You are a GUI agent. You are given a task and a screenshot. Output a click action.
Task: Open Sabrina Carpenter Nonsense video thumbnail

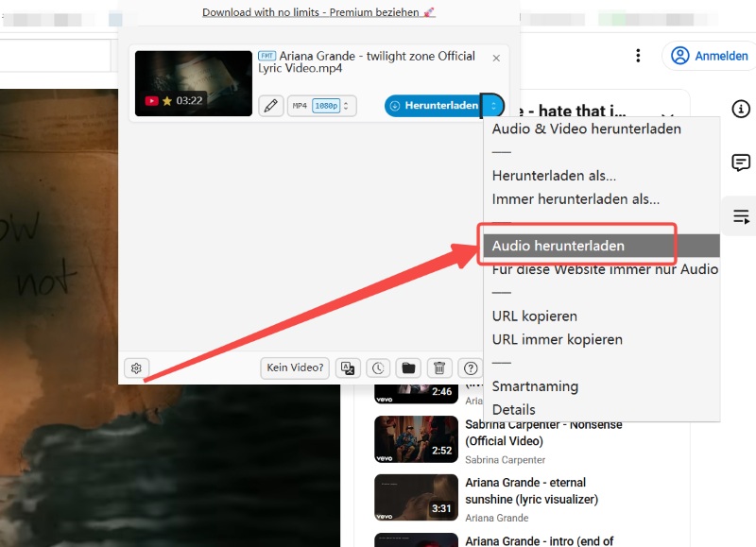click(416, 439)
